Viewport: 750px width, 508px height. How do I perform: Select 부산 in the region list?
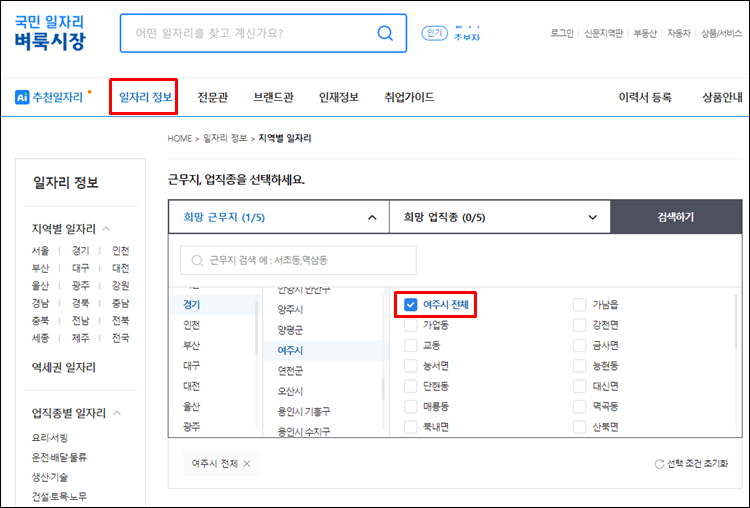tap(191, 345)
